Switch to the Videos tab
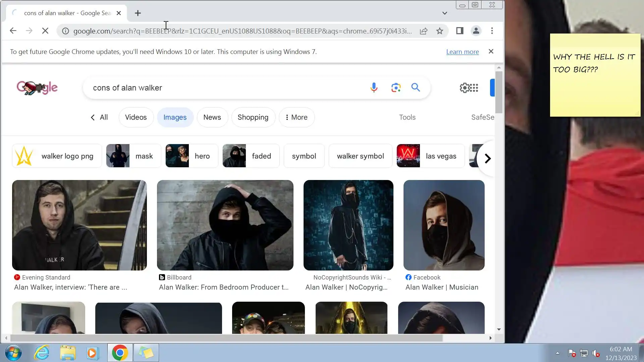The image size is (644, 362). (136, 117)
